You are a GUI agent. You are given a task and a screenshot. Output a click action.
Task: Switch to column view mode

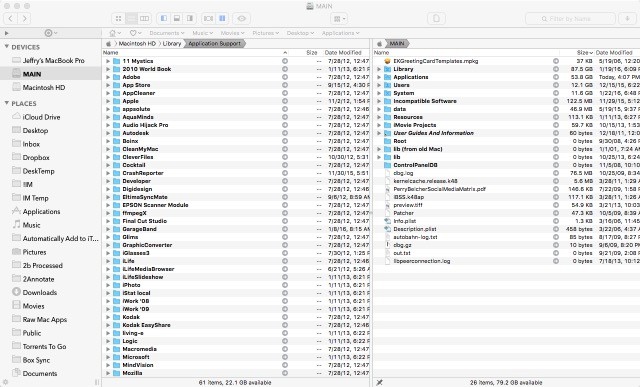[x=144, y=18]
